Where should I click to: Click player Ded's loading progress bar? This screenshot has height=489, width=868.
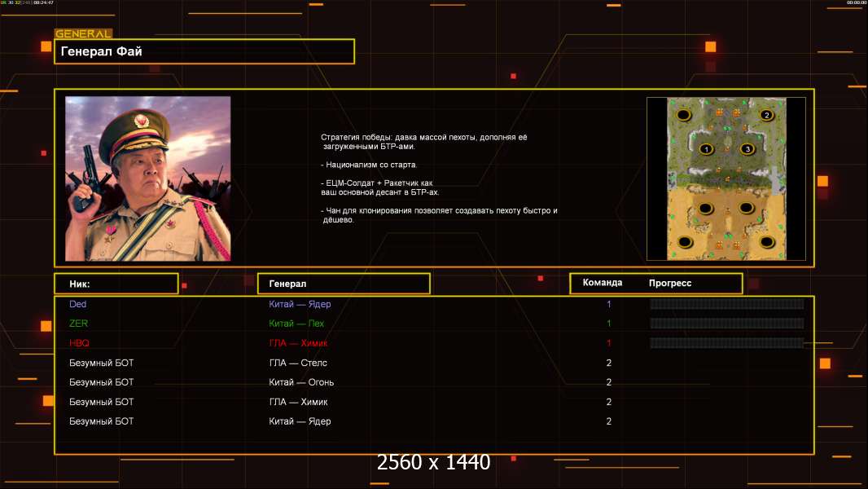726,304
